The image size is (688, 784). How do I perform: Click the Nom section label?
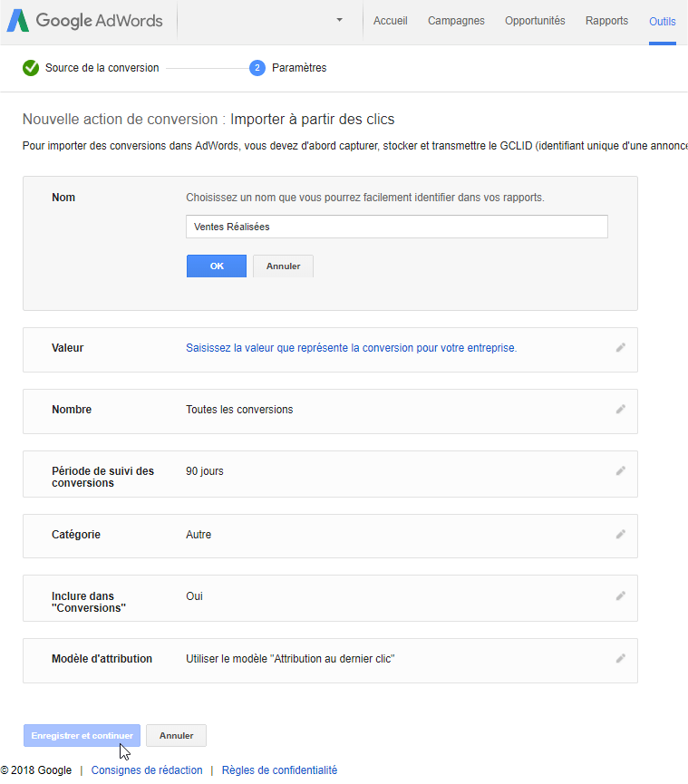pos(63,197)
